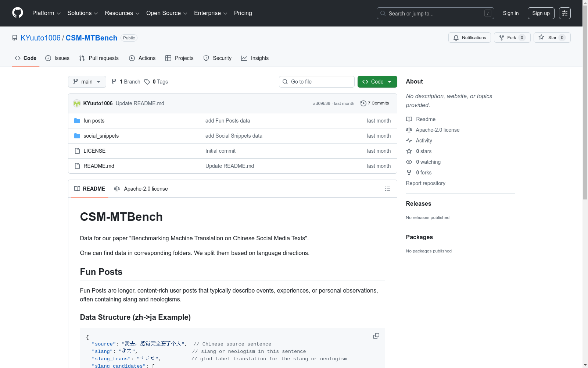Switch to the Issues tab
Image resolution: width=588 pixels, height=368 pixels.
pyautogui.click(x=57, y=58)
